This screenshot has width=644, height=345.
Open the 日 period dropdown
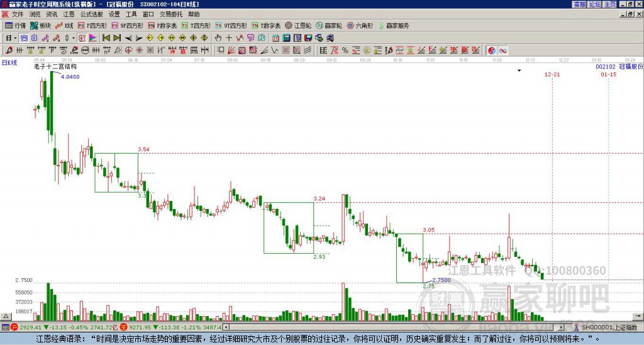pyautogui.click(x=11, y=38)
